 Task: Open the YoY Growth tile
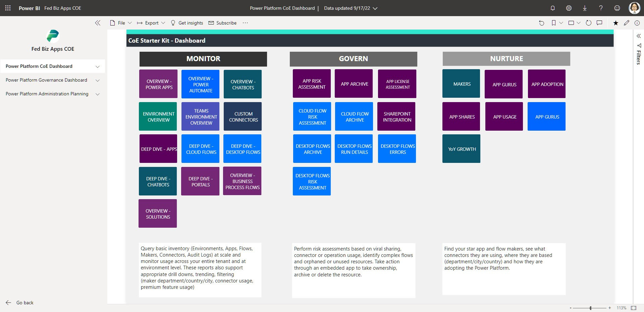pyautogui.click(x=462, y=149)
